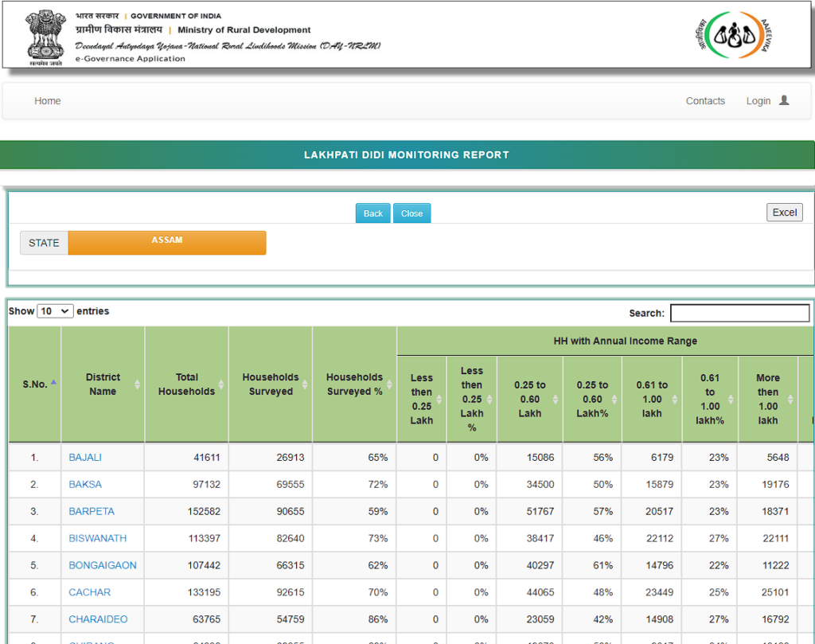Image resolution: width=815 pixels, height=644 pixels.
Task: Select BARPETA more than 1.00 lakh value 18371
Action: (775, 511)
